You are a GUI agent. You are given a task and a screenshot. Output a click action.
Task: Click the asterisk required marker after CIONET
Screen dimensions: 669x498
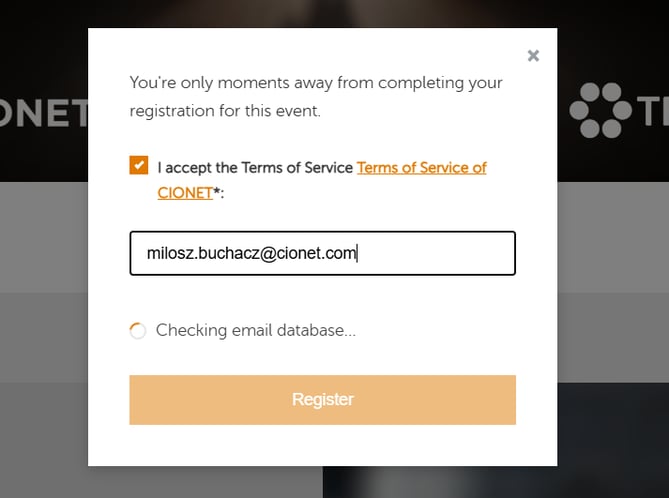pos(217,193)
